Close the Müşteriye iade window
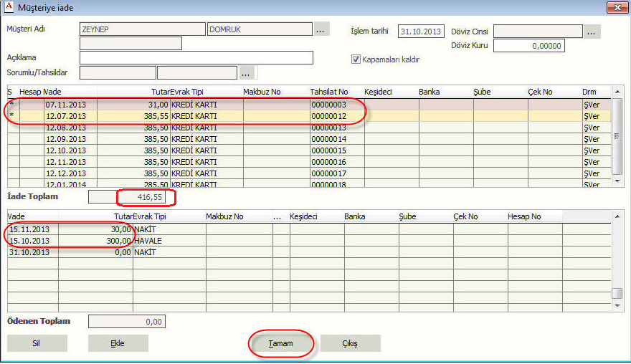Viewport: 631px width, 364px height. pyautogui.click(x=616, y=7)
